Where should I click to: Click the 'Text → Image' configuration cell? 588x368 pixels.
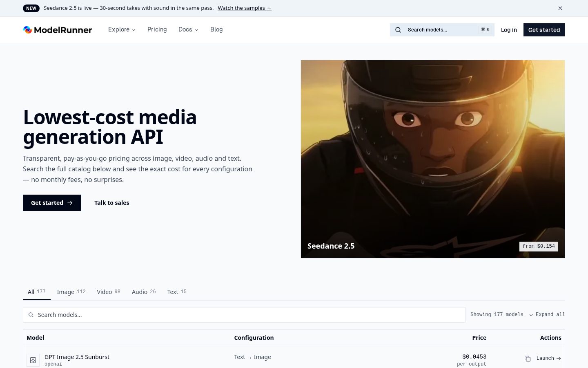tap(253, 357)
